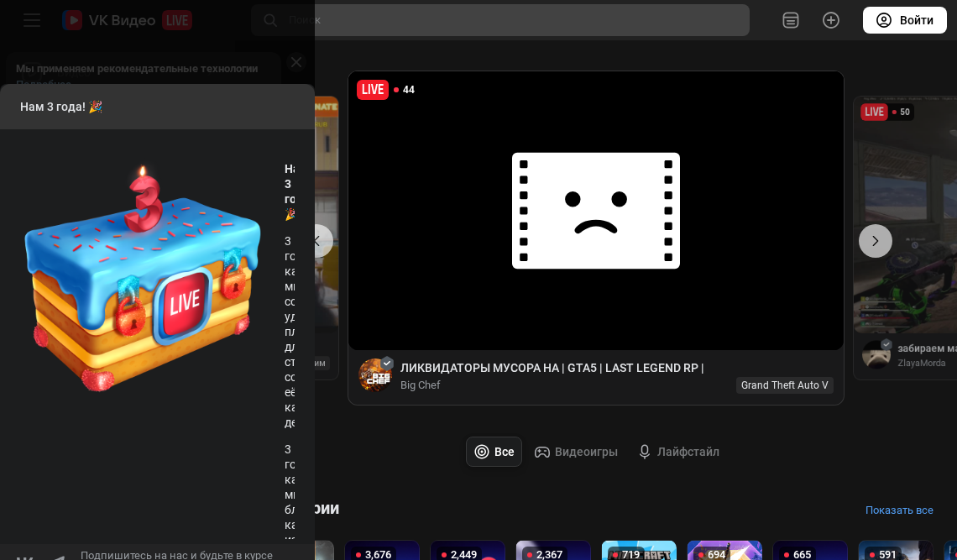Click the search magnifier icon
Image resolution: width=957 pixels, height=560 pixels.
pos(270,20)
